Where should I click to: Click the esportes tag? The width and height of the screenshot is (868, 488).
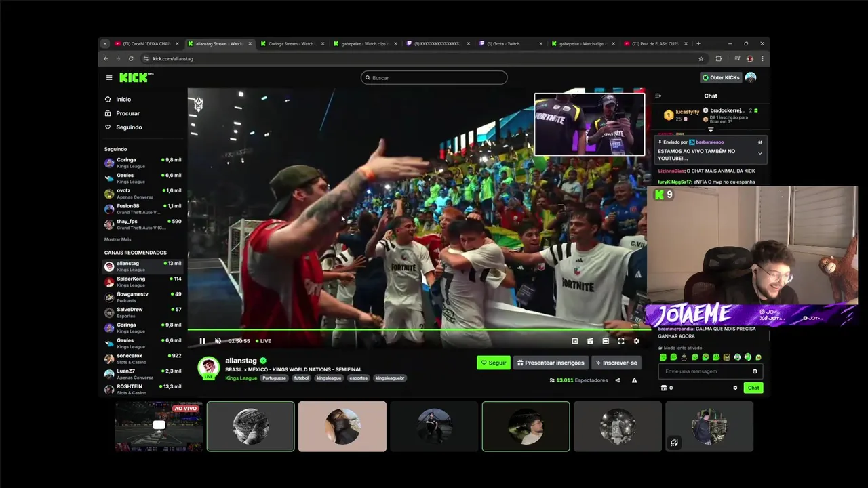click(x=358, y=378)
